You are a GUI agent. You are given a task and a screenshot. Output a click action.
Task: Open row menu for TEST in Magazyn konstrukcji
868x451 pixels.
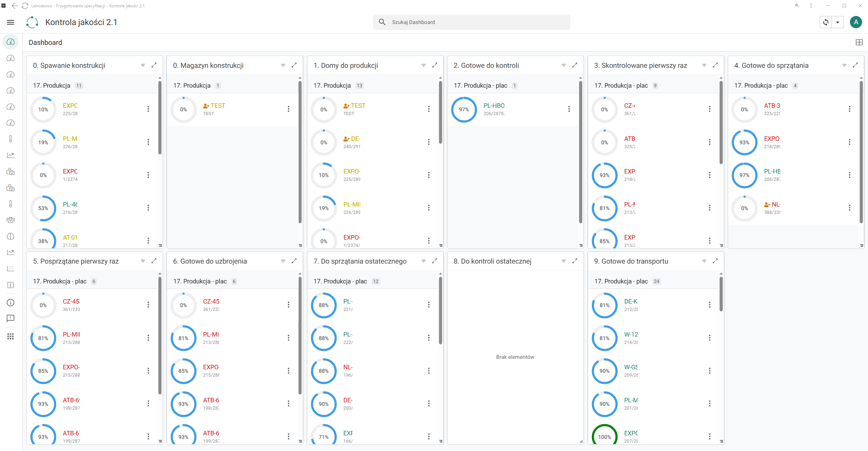tap(289, 109)
